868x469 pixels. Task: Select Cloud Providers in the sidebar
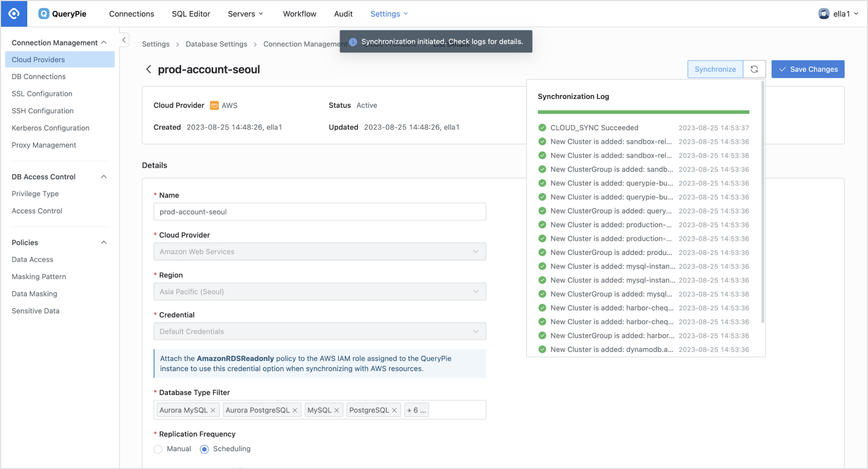[60, 60]
